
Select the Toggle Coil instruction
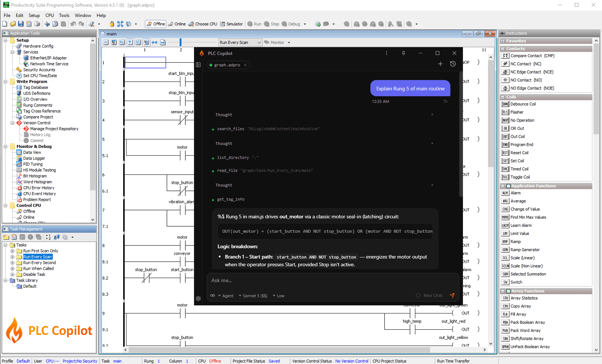click(520, 177)
